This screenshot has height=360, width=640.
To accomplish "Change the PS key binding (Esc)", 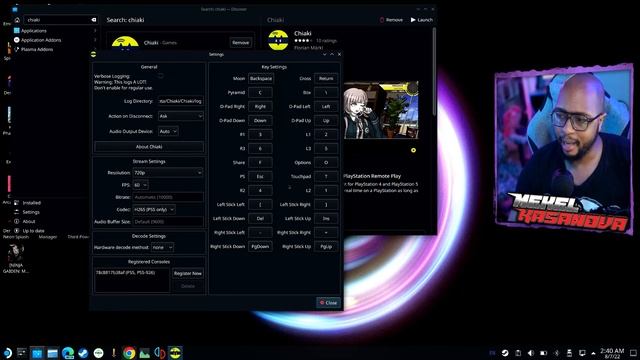I will [x=260, y=176].
